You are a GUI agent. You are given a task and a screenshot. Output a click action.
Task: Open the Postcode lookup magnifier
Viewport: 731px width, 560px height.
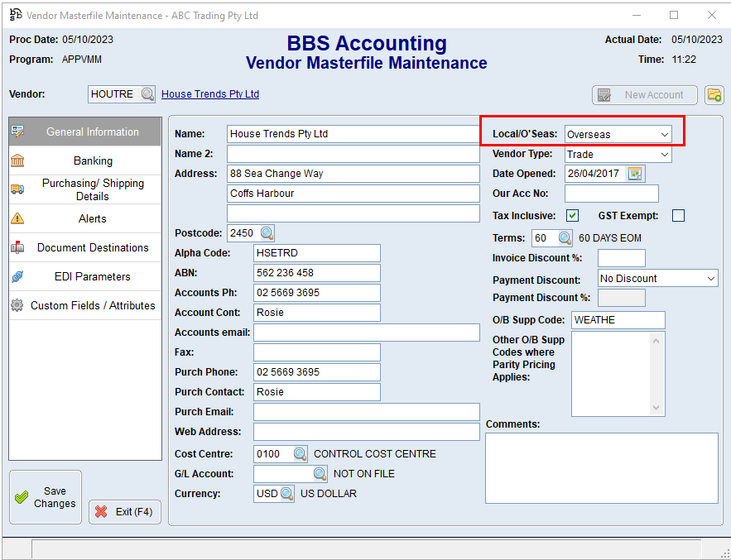(x=267, y=233)
